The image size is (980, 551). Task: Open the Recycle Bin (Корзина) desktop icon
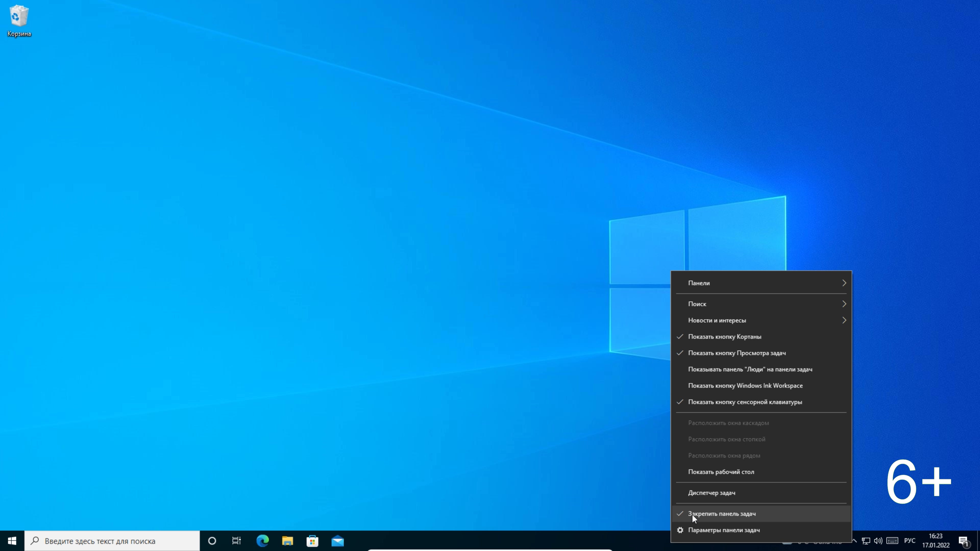pyautogui.click(x=19, y=21)
